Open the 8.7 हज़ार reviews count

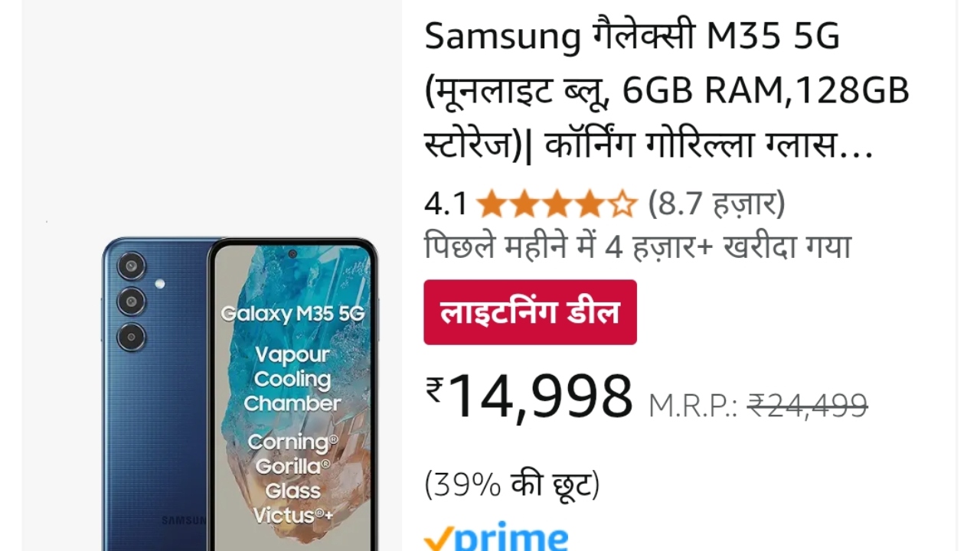tap(717, 204)
